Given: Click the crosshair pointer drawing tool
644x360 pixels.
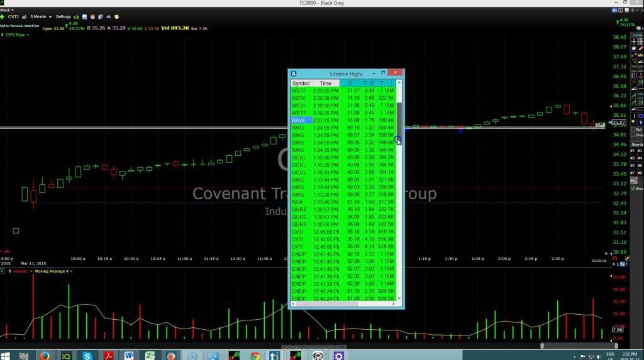Looking at the screenshot, I should point(634,41).
